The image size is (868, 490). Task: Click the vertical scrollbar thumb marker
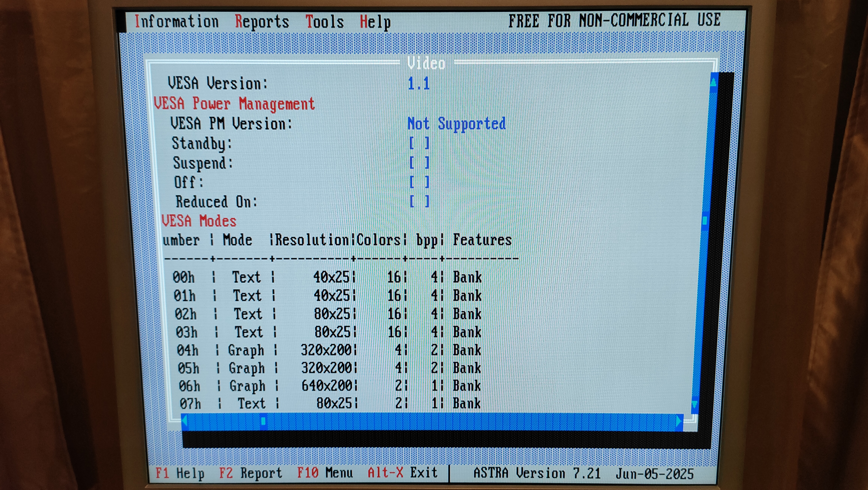point(704,221)
